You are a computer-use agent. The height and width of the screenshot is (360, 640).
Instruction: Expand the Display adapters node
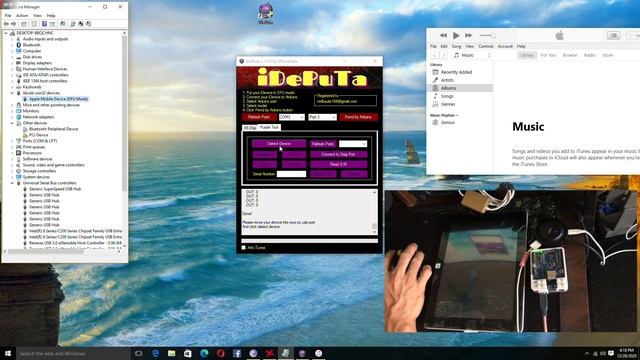[x=12, y=63]
